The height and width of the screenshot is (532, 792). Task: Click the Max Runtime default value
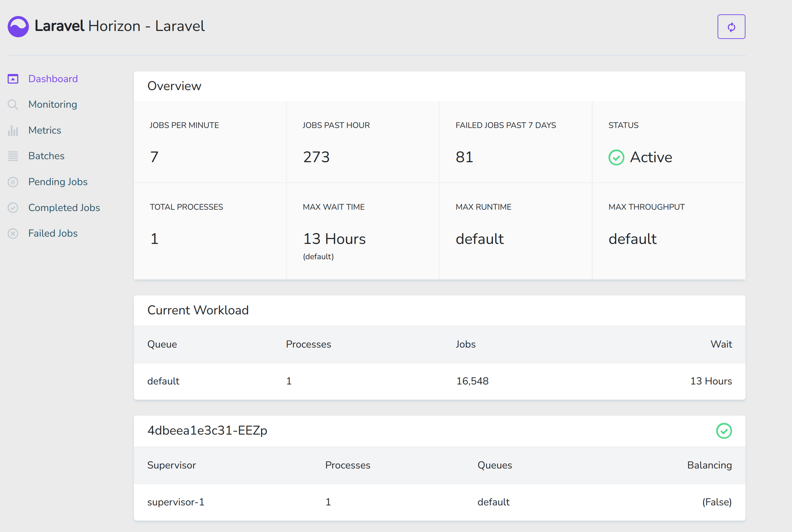point(480,239)
